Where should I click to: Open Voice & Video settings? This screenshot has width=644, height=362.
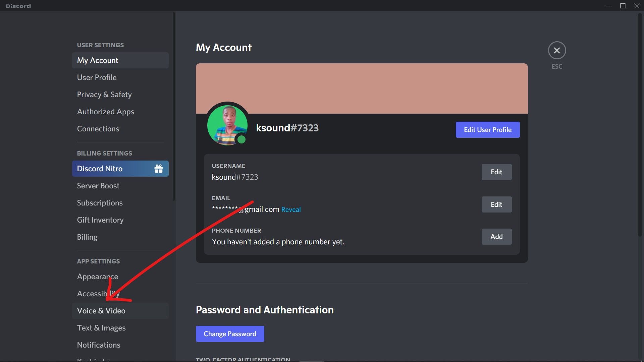pos(101,311)
